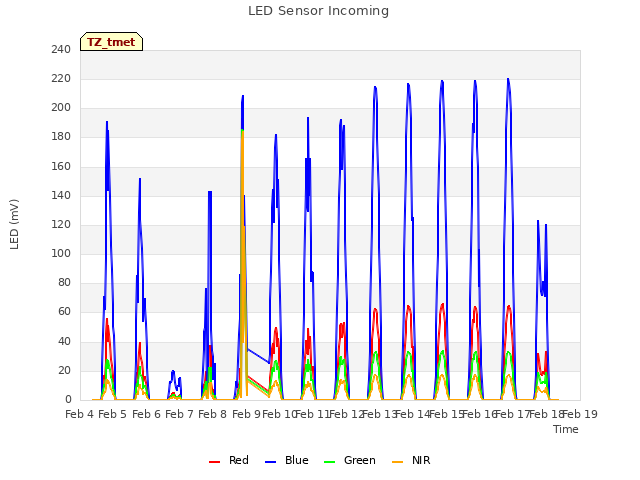Toggle the Green series legend entry
This screenshot has height=480, width=640.
(350, 460)
